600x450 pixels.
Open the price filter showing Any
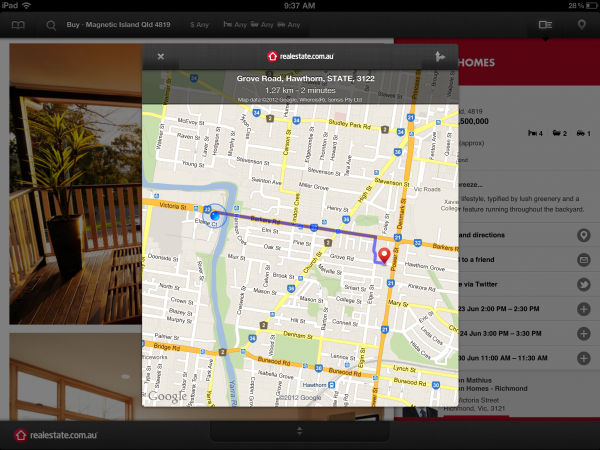pos(199,25)
